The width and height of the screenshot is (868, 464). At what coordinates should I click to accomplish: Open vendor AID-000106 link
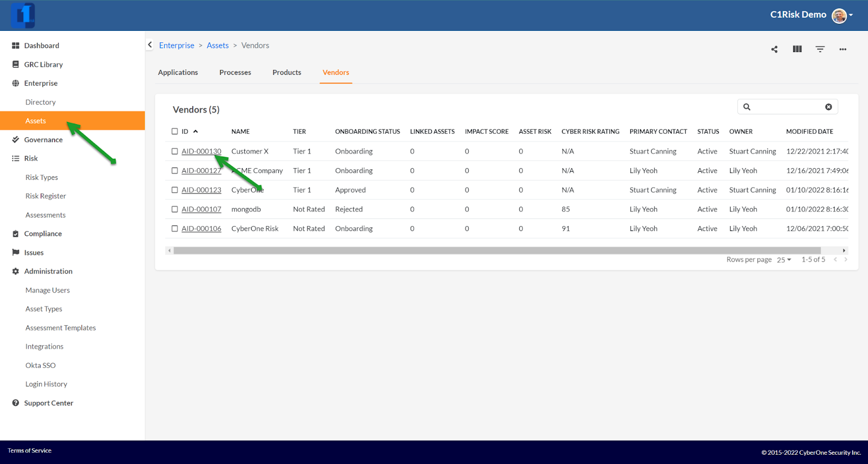pyautogui.click(x=201, y=229)
